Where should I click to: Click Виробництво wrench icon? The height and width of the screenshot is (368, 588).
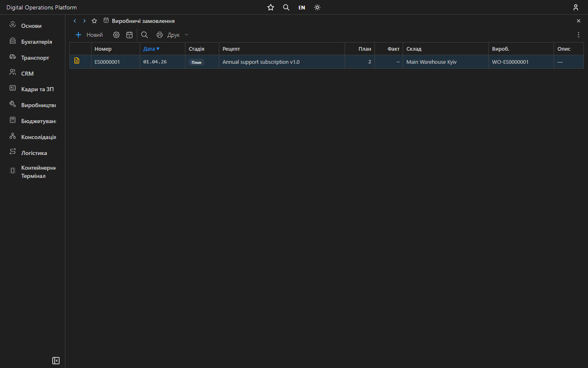13,104
